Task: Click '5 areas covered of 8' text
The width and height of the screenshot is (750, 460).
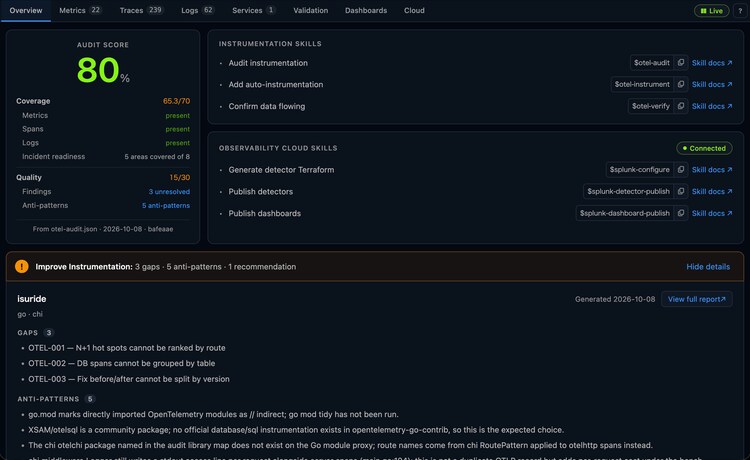Action: (157, 157)
